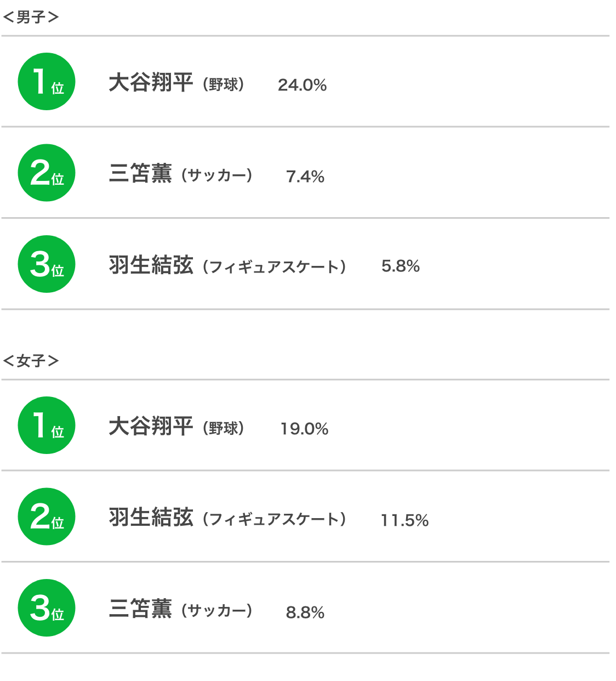The image size is (616, 681).
Task: Click the green 1位 badge under 男子
Action: (47, 82)
